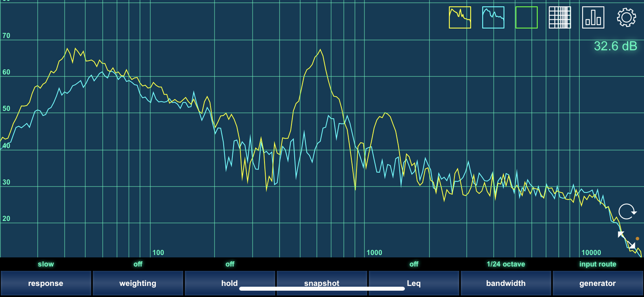Viewport: 644px width, 297px height.
Task: Tap the 32.6 dB level readout
Action: (x=615, y=46)
